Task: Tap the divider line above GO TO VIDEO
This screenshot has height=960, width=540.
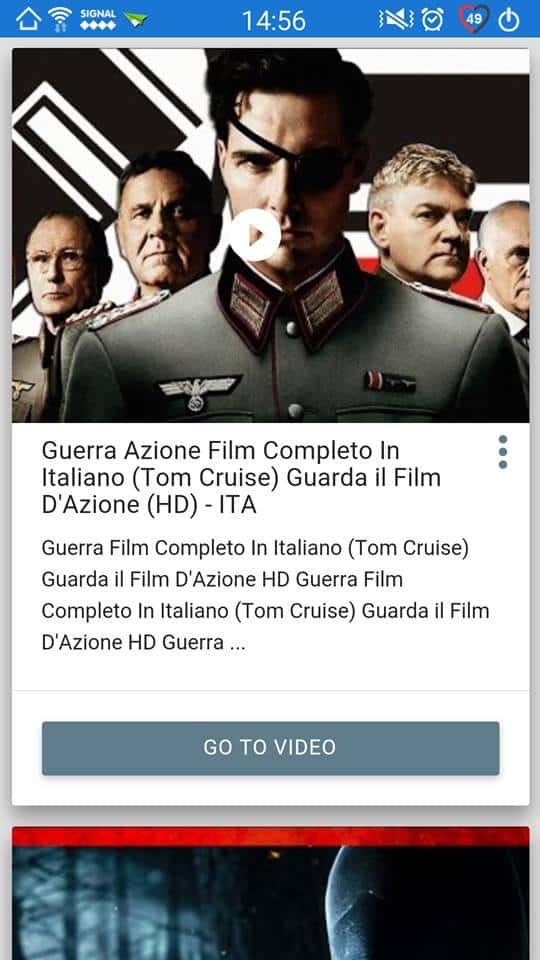Action: (271, 691)
